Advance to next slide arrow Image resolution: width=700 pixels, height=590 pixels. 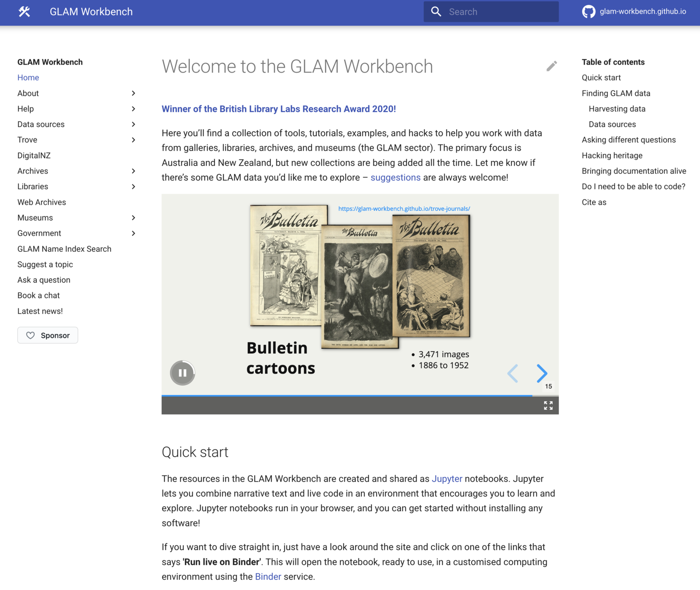click(x=542, y=373)
